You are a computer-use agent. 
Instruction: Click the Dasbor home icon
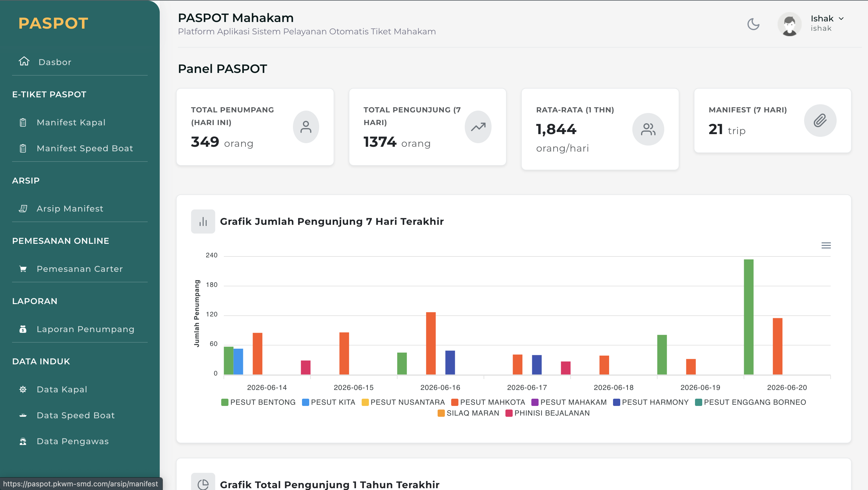(x=24, y=62)
